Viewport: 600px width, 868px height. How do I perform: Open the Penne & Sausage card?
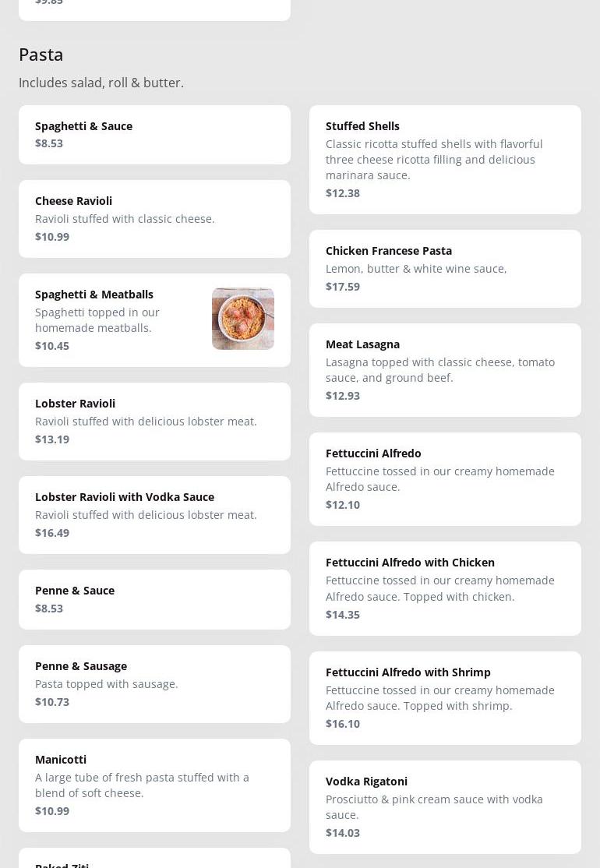point(154,684)
